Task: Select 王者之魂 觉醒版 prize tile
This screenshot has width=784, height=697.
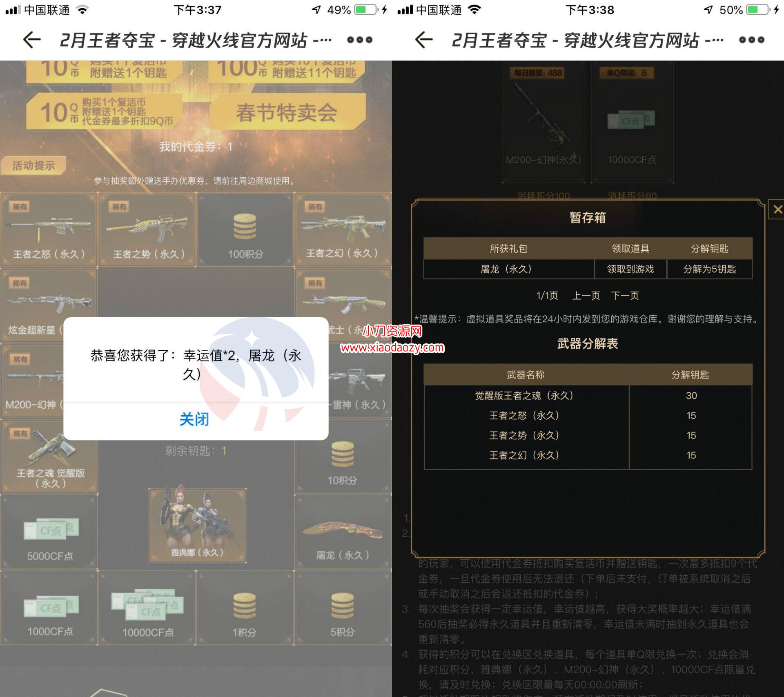Action: [x=49, y=456]
